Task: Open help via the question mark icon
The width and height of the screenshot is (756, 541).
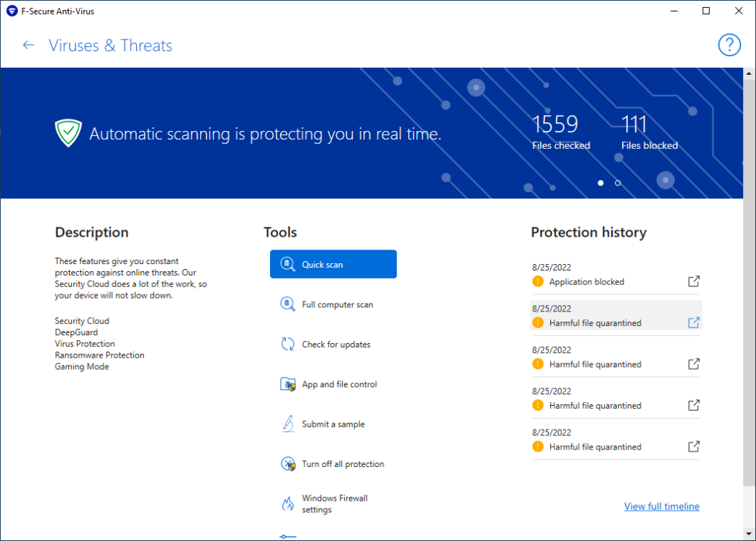Action: [x=729, y=45]
